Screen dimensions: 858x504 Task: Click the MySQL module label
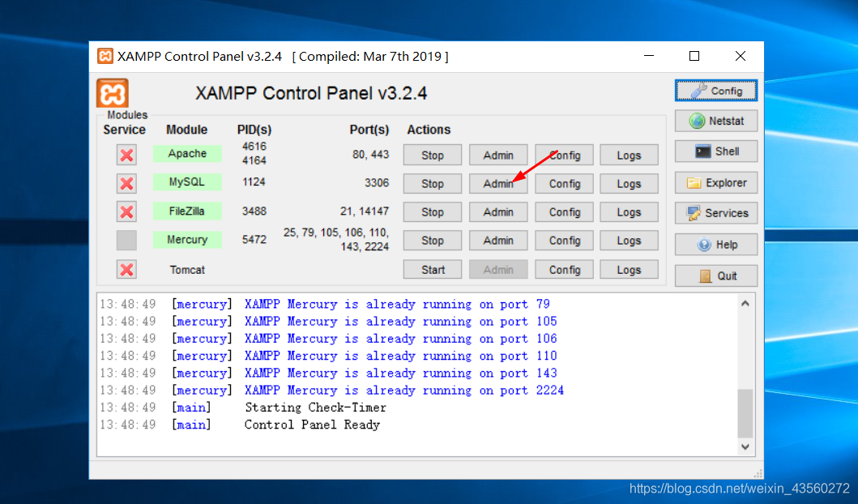pyautogui.click(x=187, y=182)
